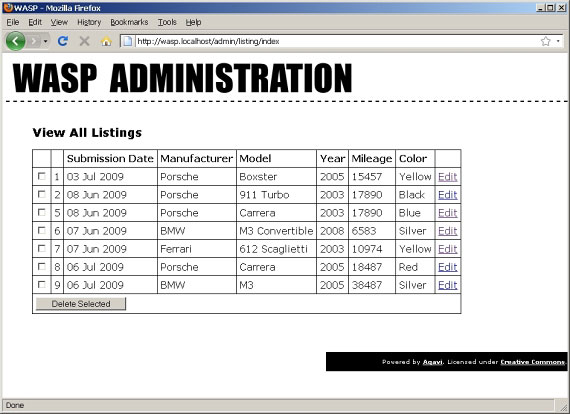Screen dimensions: 570x414
Task: Follow the Agavi link in the footer
Action: [x=433, y=362]
